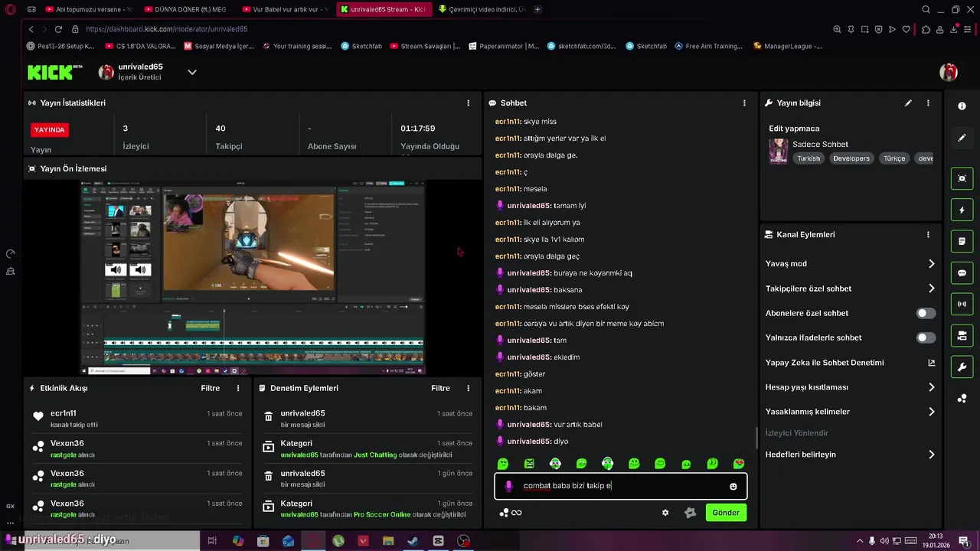Click the Turkish stream tag
Image resolution: width=980 pixels, height=551 pixels.
808,158
